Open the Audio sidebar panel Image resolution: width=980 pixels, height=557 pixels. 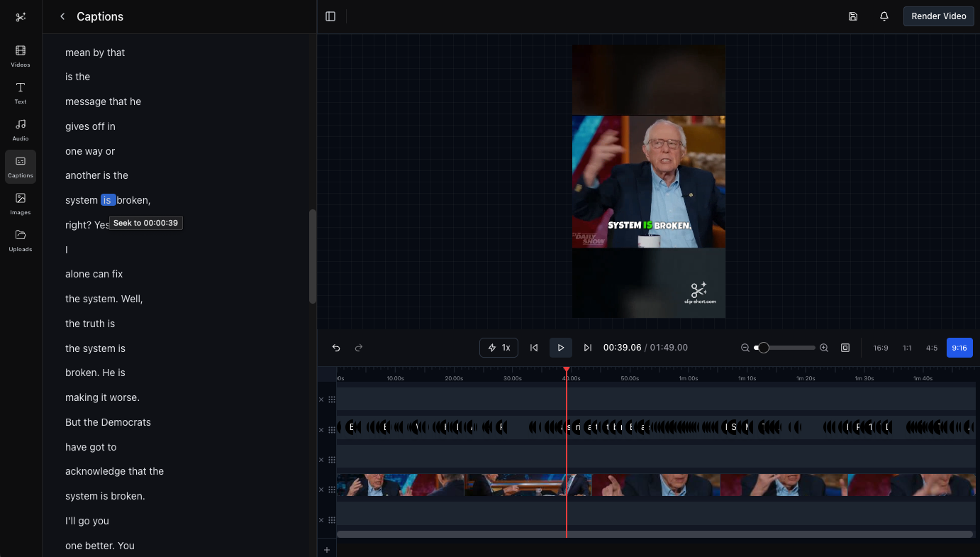(x=21, y=130)
